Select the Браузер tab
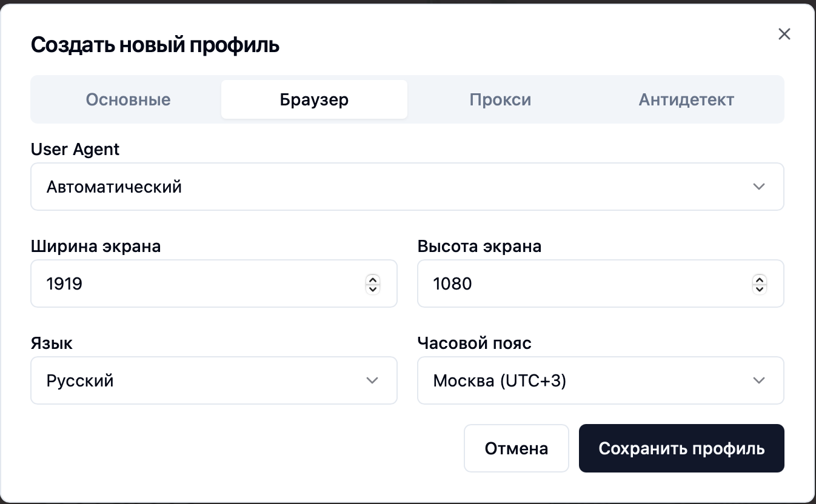 point(314,99)
